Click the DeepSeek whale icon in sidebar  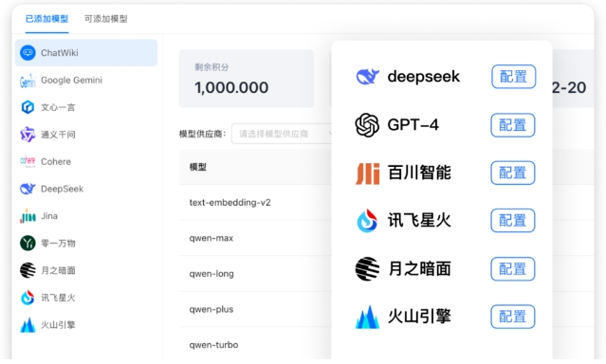coord(28,189)
